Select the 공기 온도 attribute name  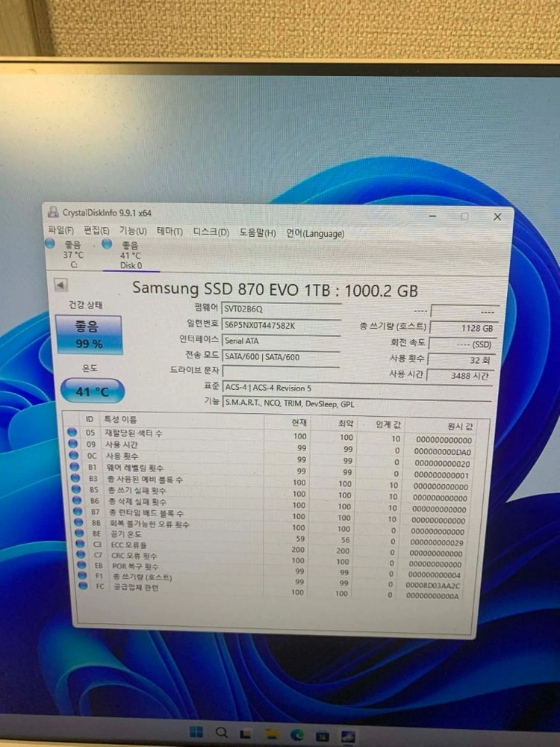pyautogui.click(x=125, y=534)
